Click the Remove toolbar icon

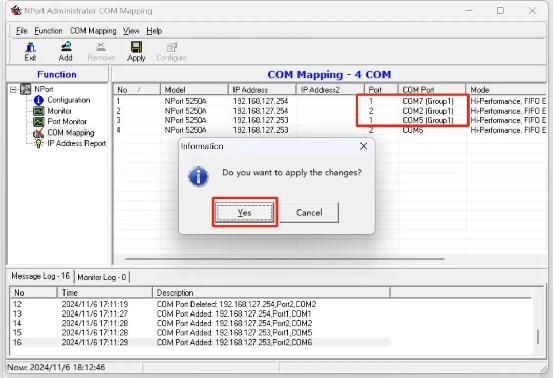pyautogui.click(x=101, y=52)
